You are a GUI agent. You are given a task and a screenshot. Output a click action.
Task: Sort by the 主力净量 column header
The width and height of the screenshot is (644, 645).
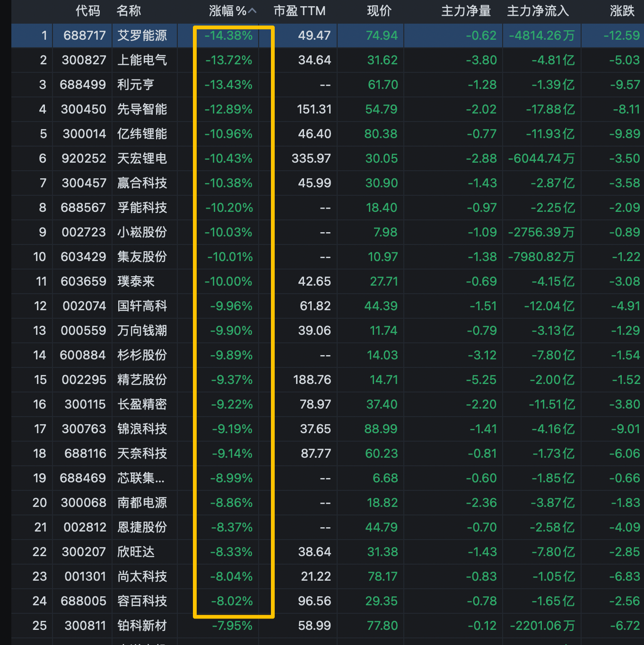(x=466, y=11)
